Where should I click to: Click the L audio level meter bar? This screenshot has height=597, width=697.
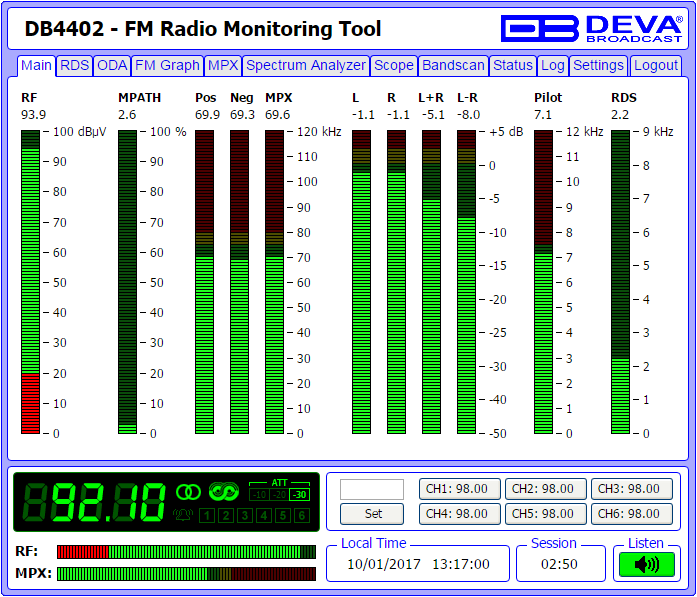point(361,282)
